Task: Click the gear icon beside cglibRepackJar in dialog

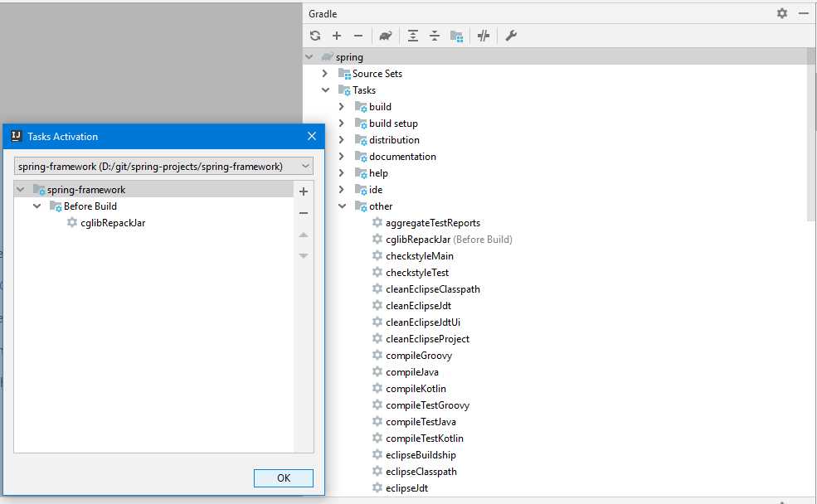Action: pyautogui.click(x=72, y=222)
